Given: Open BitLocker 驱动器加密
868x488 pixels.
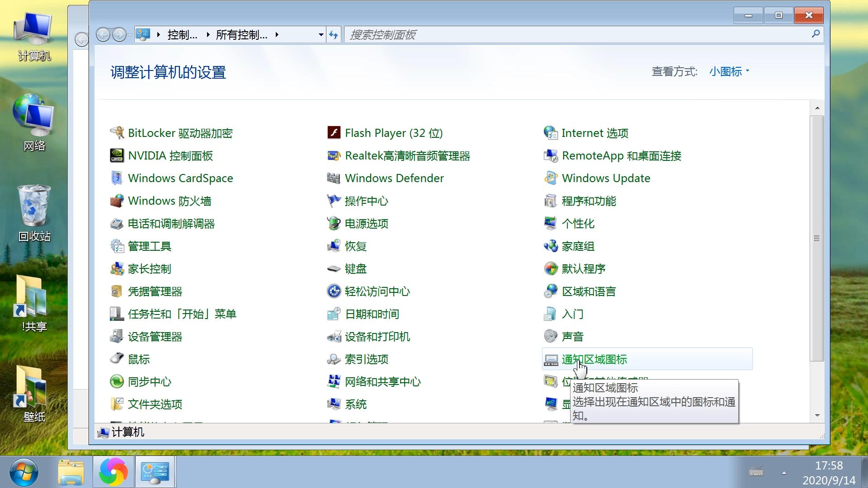Looking at the screenshot, I should [180, 133].
